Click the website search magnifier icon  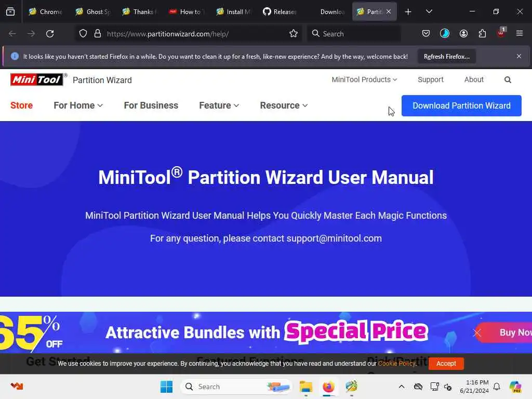508,79
